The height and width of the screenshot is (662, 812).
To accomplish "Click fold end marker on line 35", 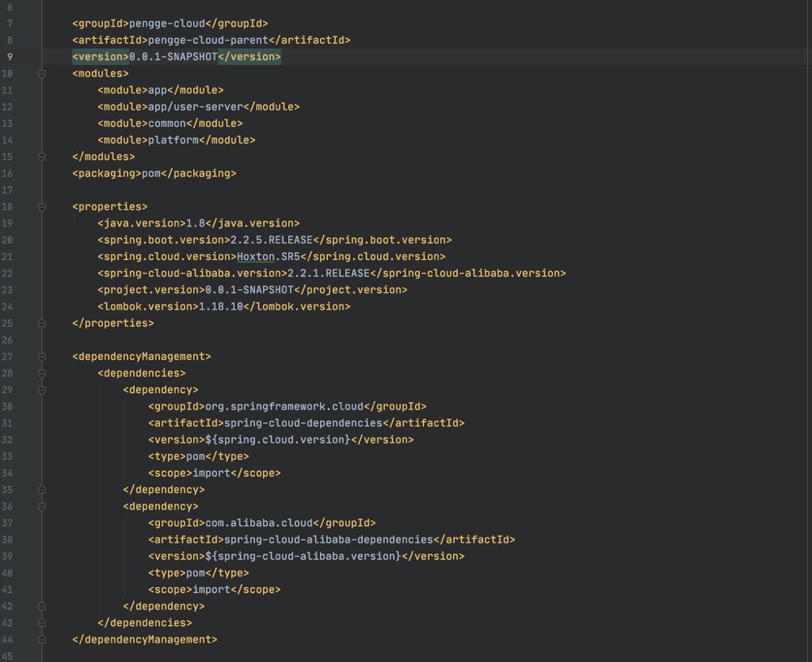I will point(42,489).
